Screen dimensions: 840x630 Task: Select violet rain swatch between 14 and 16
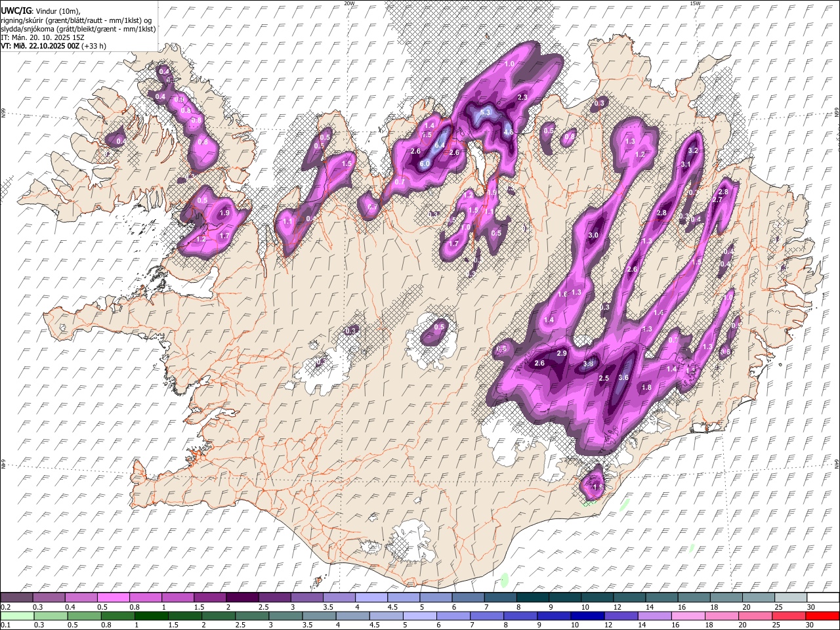click(654, 616)
